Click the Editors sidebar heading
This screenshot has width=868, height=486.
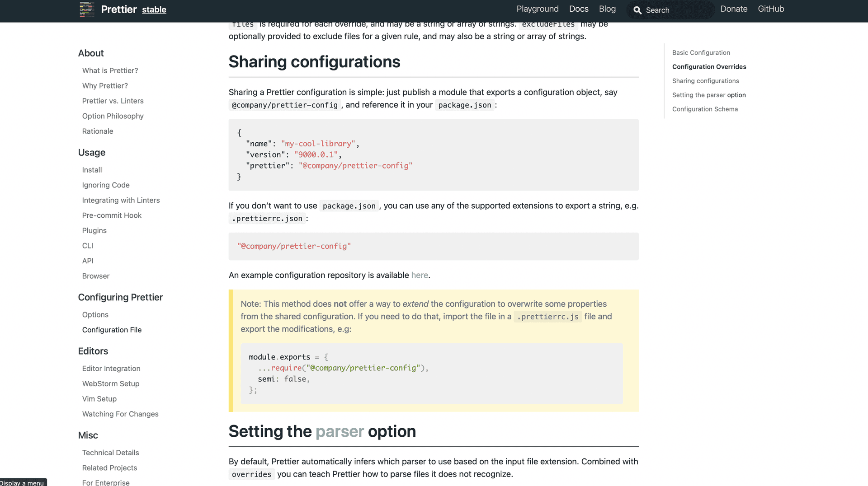tap(93, 351)
